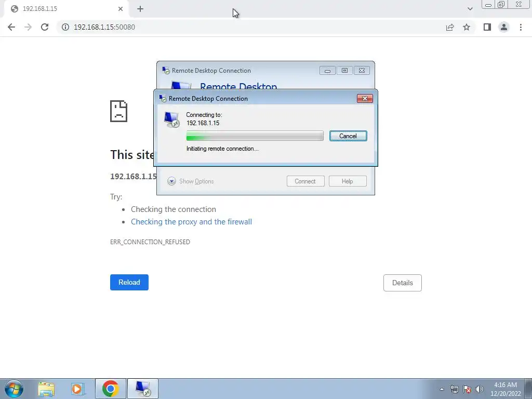This screenshot has height=399, width=532.
Task: Show hidden system tray icons arrow
Action: click(x=442, y=389)
